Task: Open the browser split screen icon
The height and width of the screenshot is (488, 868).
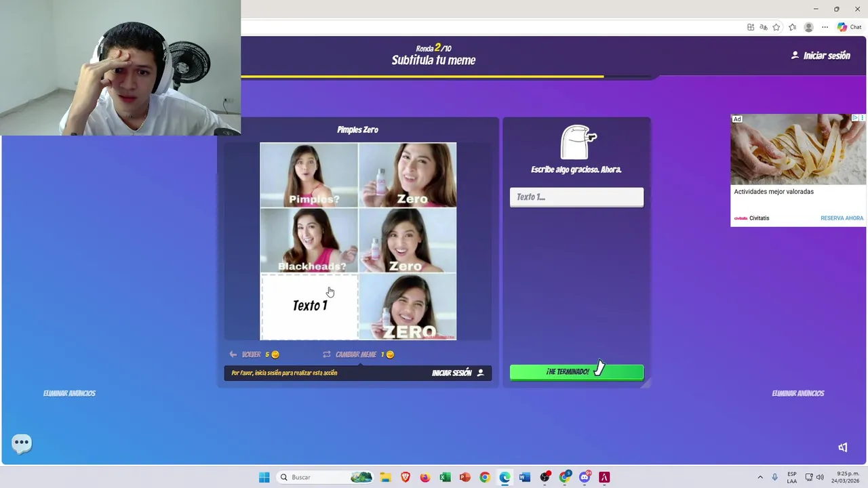Action: (x=751, y=27)
